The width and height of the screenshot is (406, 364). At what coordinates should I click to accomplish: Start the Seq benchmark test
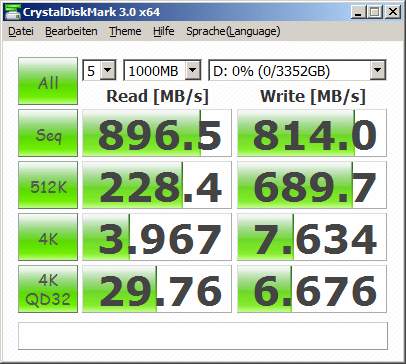tap(48, 133)
